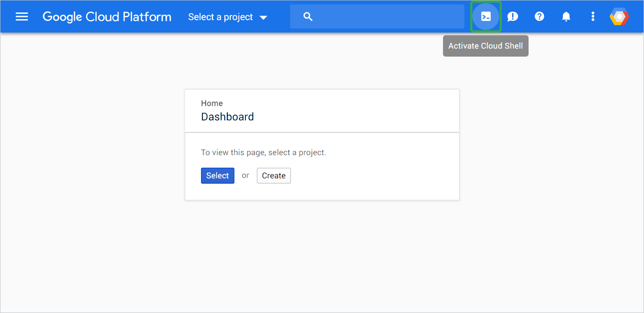Click inside the search products field
This screenshot has width=644, height=313.
[377, 16]
